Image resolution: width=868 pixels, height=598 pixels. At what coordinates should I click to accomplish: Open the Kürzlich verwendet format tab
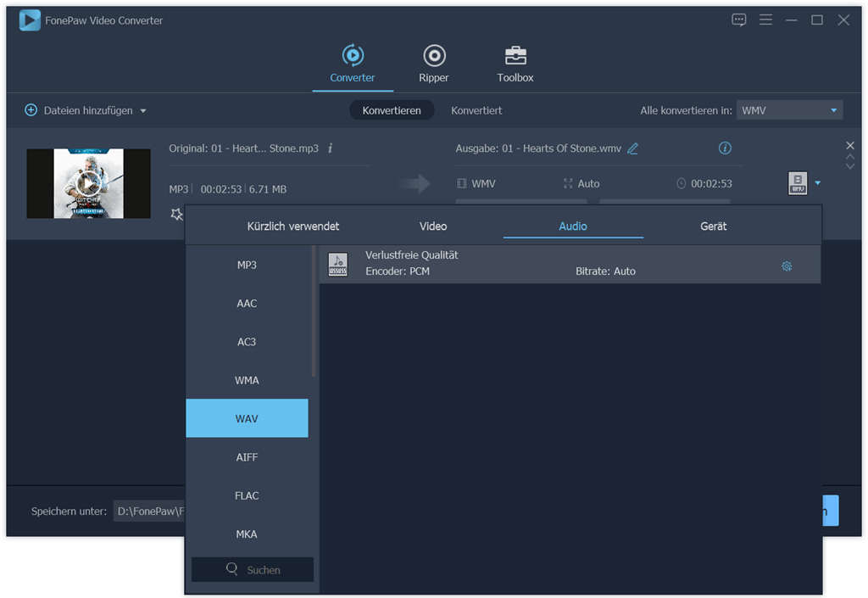coord(292,226)
